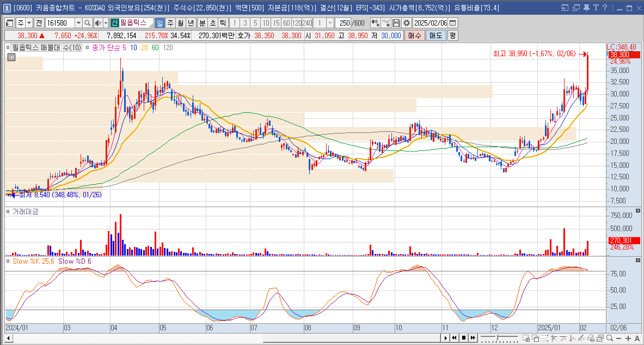Image resolution: width=644 pixels, height=345 pixels.
Task: Click the green 신 badge icon
Action: coord(114,22)
